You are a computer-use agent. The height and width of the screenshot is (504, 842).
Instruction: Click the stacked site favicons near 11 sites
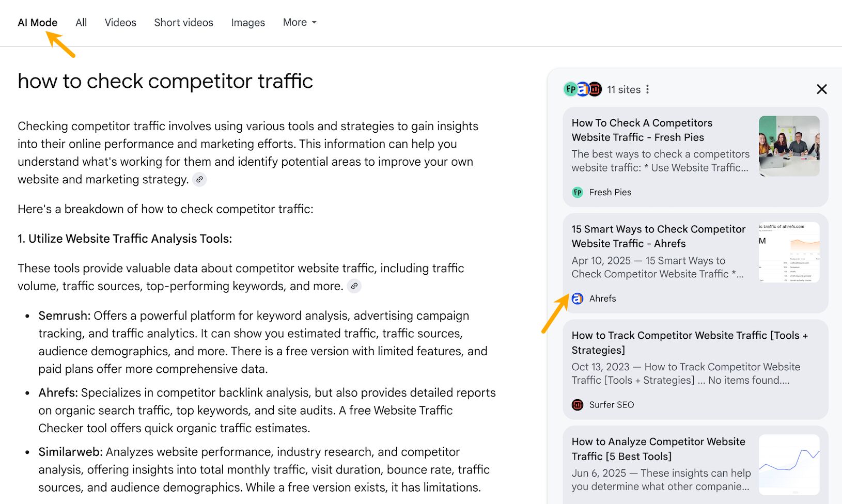[x=582, y=89]
